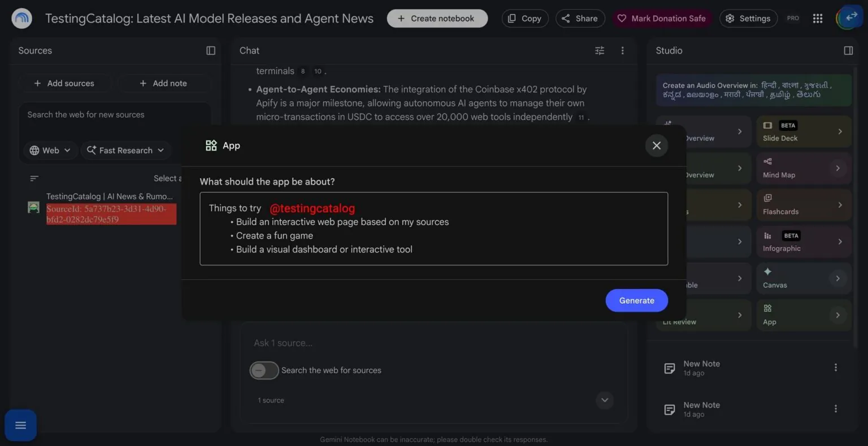The image size is (868, 446).
Task: Click the TestingCatalog source thumbnail icon
Action: coord(33,207)
